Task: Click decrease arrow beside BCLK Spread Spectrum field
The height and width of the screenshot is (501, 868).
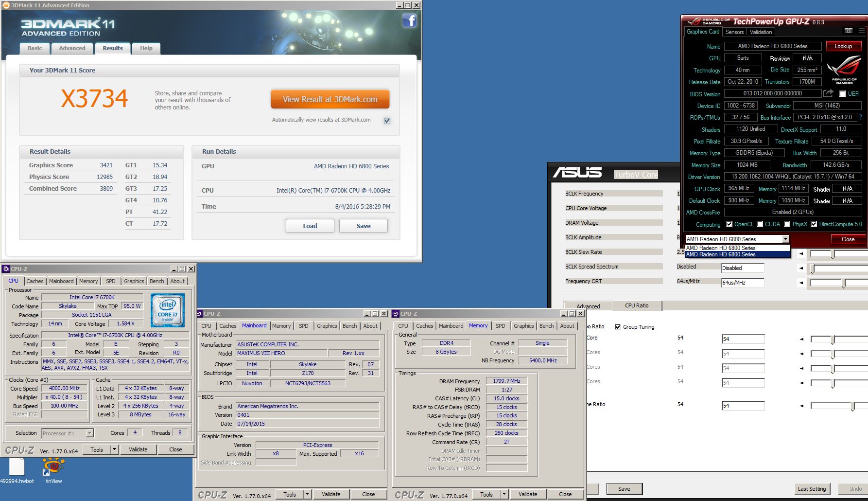Action: pyautogui.click(x=801, y=268)
